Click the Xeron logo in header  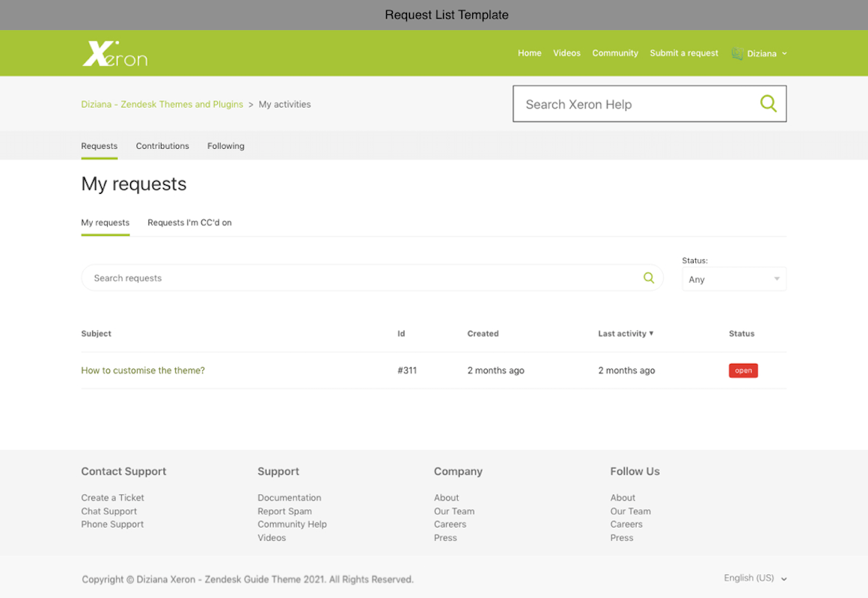(x=114, y=54)
